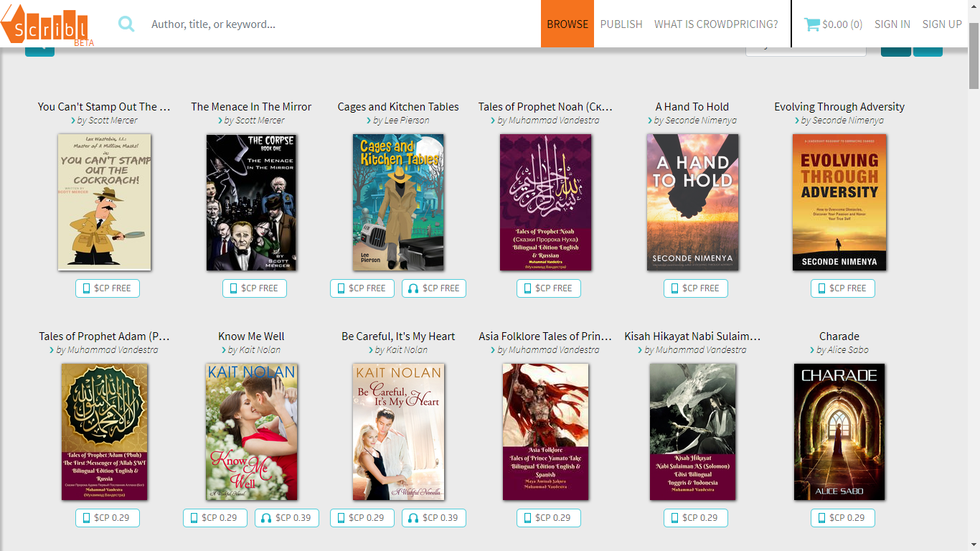Viewport: 980px width, 551px height.
Task: Get the audiobook of Cages and Kitchen Tables
Action: pyautogui.click(x=433, y=288)
